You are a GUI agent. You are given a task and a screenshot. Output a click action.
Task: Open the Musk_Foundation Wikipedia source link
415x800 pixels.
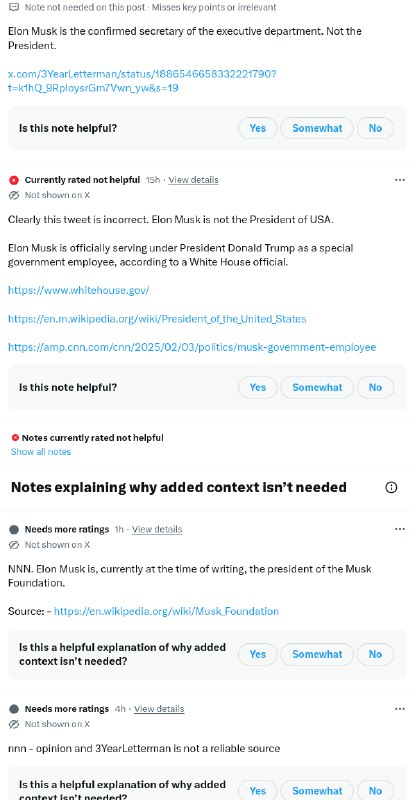166,611
